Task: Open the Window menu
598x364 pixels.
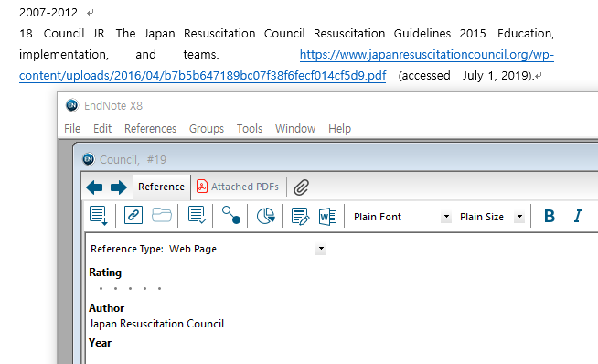Action: 295,129
